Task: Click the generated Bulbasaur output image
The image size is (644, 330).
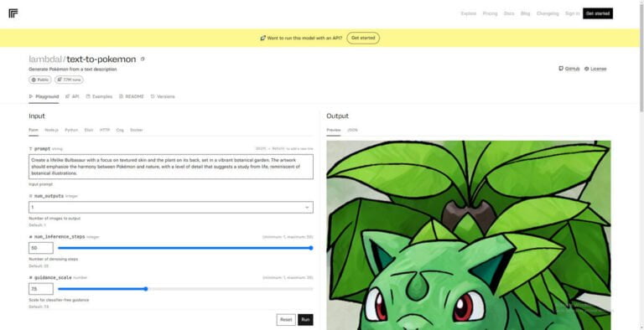Action: click(469, 235)
